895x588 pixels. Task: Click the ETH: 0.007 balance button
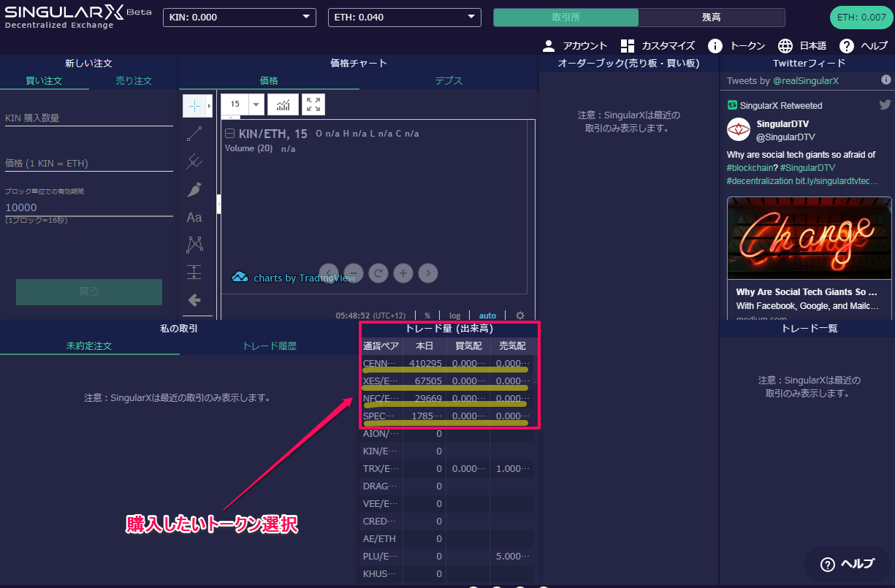[862, 18]
